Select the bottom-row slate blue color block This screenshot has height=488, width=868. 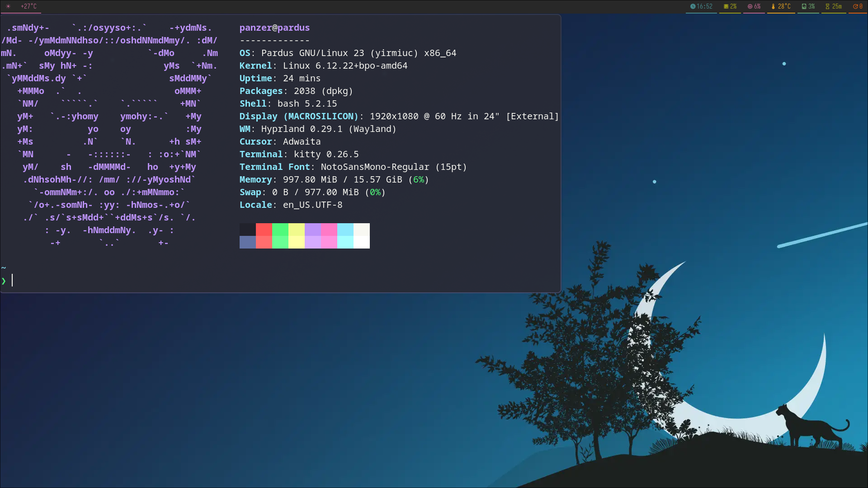(248, 242)
